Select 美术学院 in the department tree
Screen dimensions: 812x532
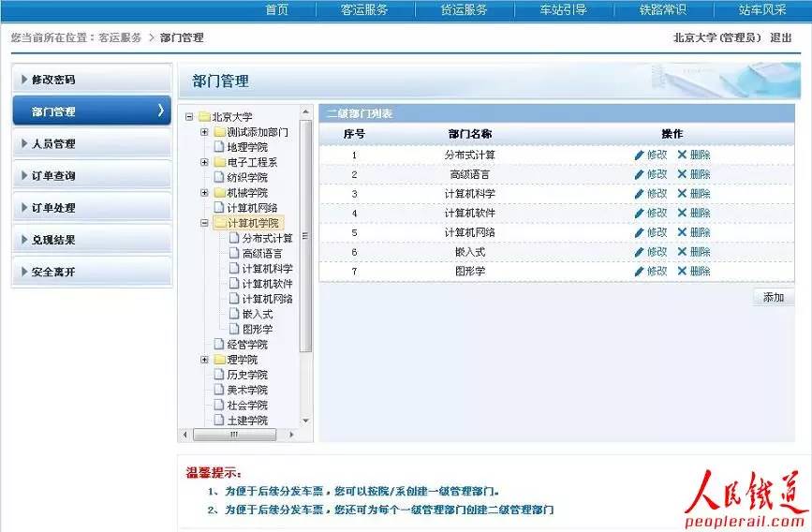click(x=247, y=390)
